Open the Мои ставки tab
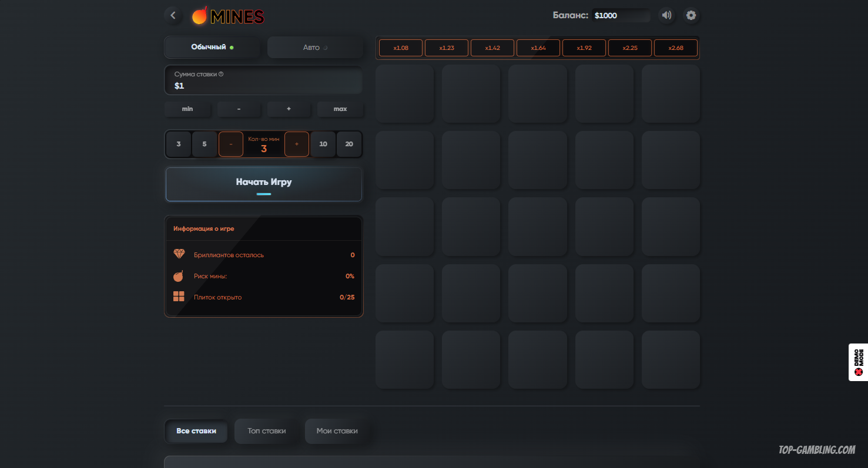 [x=337, y=431]
